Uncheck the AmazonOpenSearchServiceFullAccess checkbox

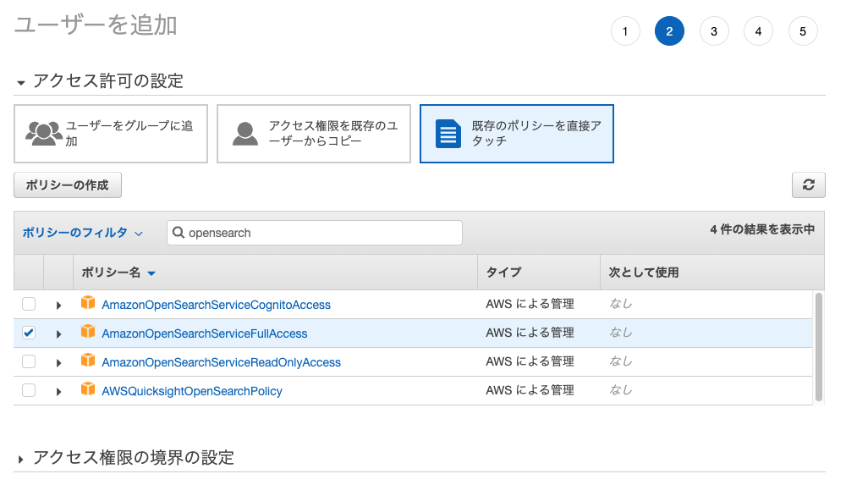29,333
